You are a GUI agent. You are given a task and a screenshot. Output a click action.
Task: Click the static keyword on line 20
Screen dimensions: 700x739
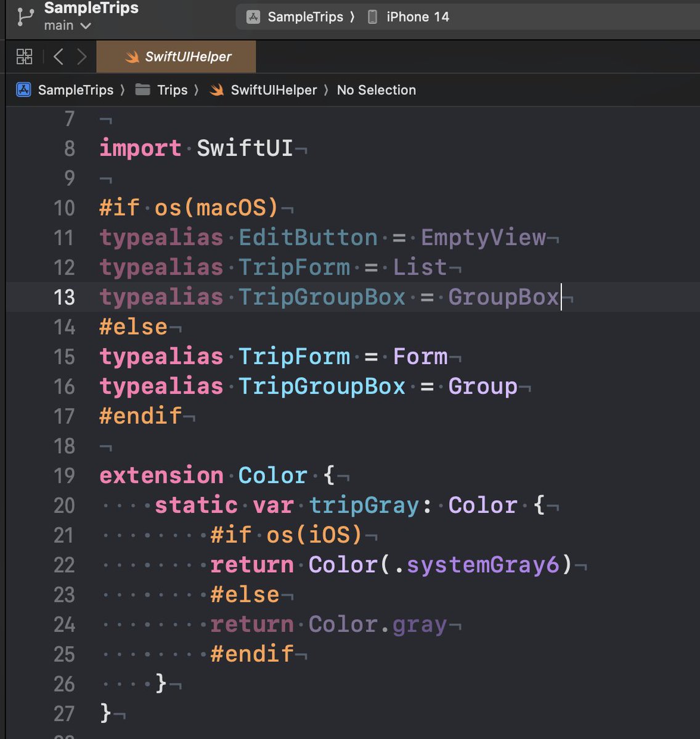[x=196, y=506]
